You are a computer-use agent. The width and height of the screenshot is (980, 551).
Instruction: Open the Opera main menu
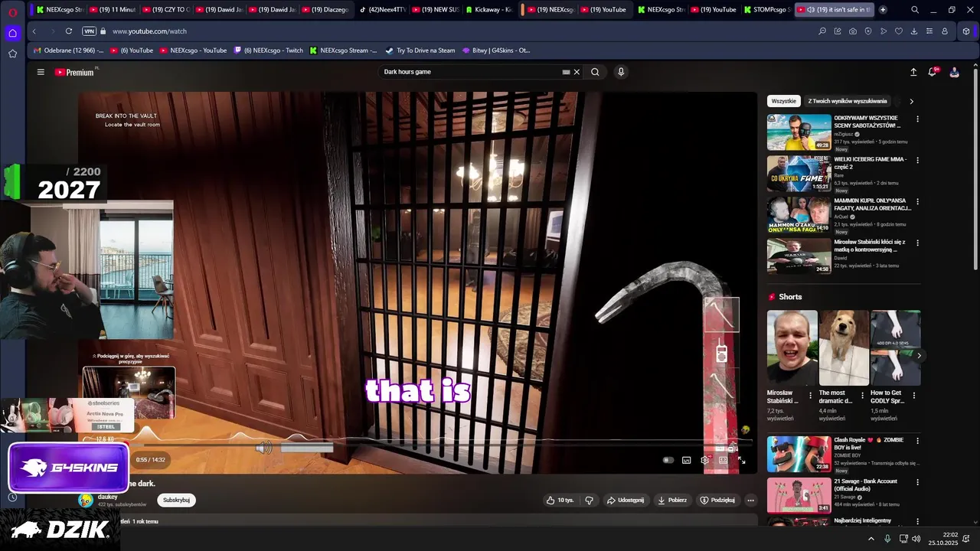click(12, 11)
